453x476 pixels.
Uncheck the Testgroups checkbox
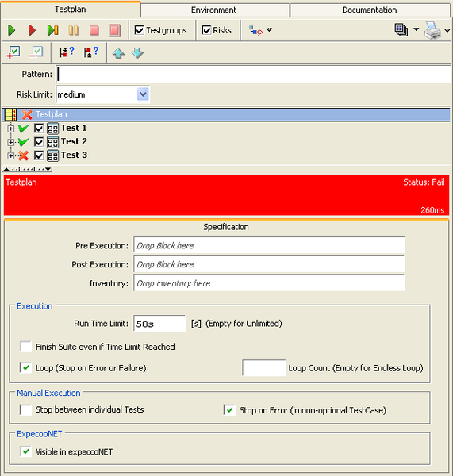click(140, 30)
